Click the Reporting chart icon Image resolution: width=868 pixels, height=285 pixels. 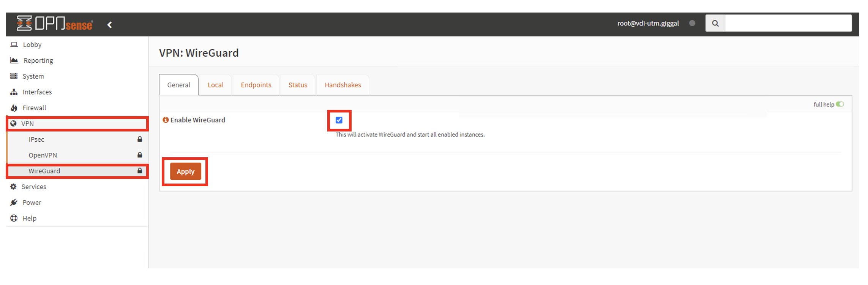coord(14,60)
